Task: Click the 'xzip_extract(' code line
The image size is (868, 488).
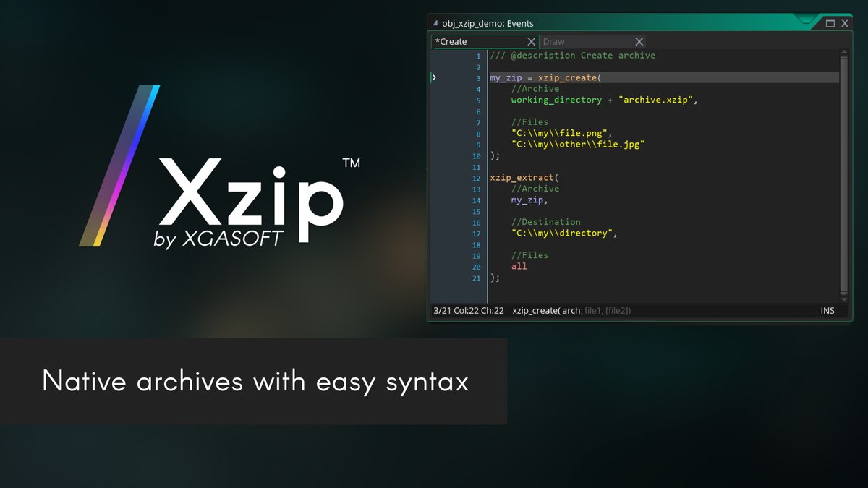Action: point(524,178)
